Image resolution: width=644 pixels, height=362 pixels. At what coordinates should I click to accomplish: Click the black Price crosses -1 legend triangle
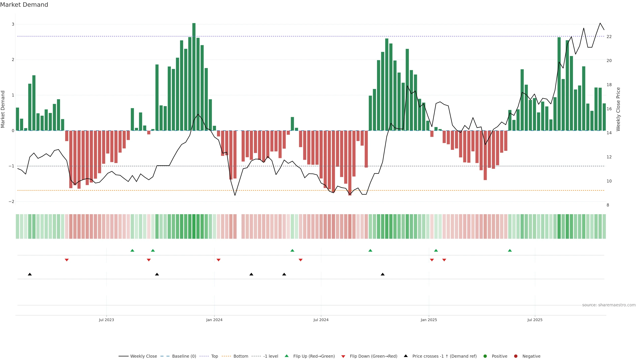[406, 356]
